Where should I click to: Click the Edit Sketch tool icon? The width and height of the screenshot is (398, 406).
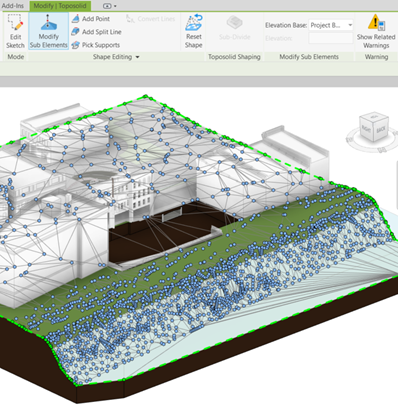15,31
